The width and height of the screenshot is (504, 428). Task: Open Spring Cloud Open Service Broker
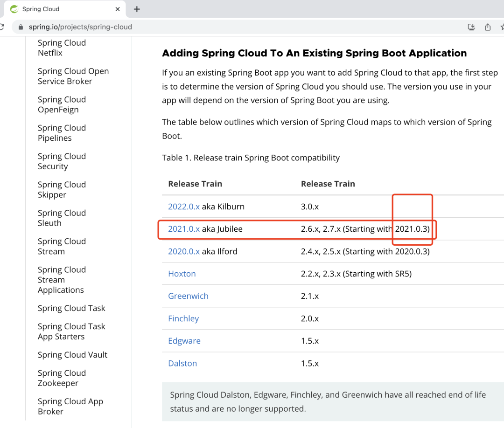[x=73, y=76]
